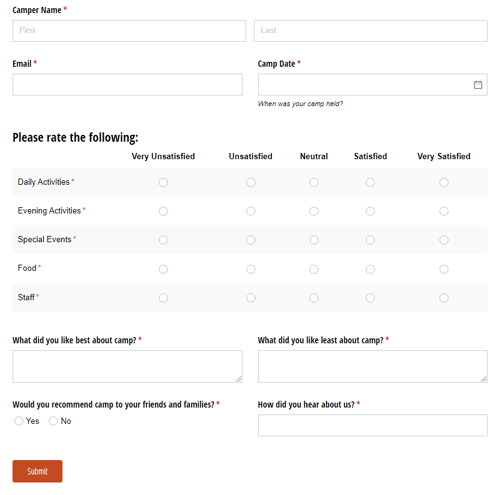The width and height of the screenshot is (500, 495).
Task: Rate Evening Activities as Neutral
Action: point(314,211)
